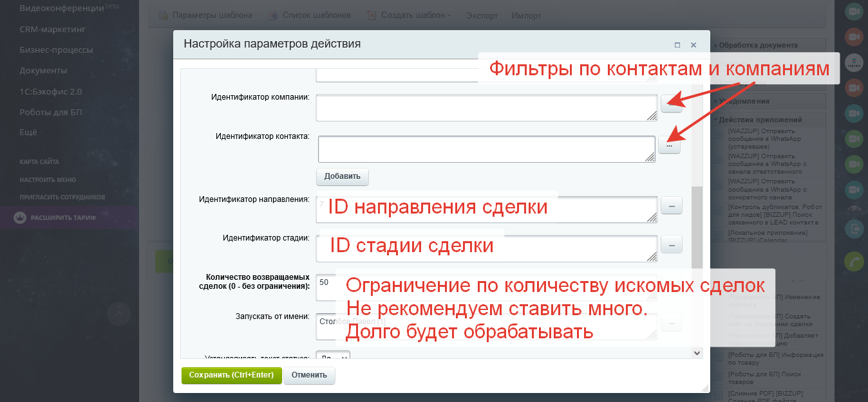Image resolution: width=868 pixels, height=402 pixels.
Task: Focus the Идентификатор компании text area
Action: point(487,108)
